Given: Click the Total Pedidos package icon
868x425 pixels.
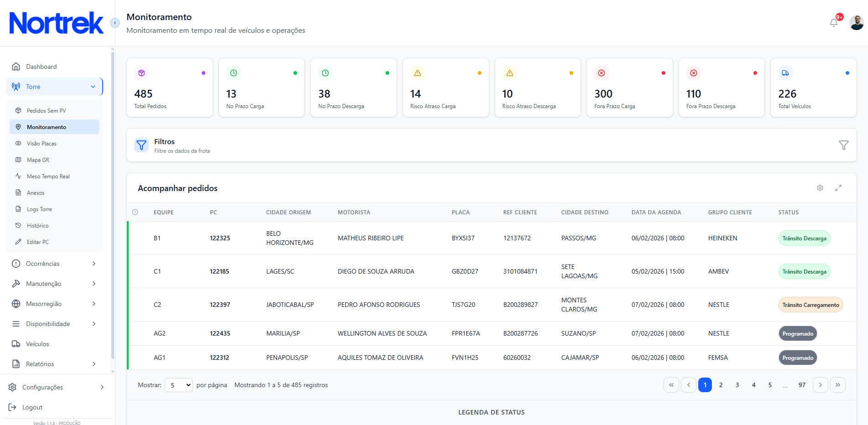Looking at the screenshot, I should coord(141,73).
